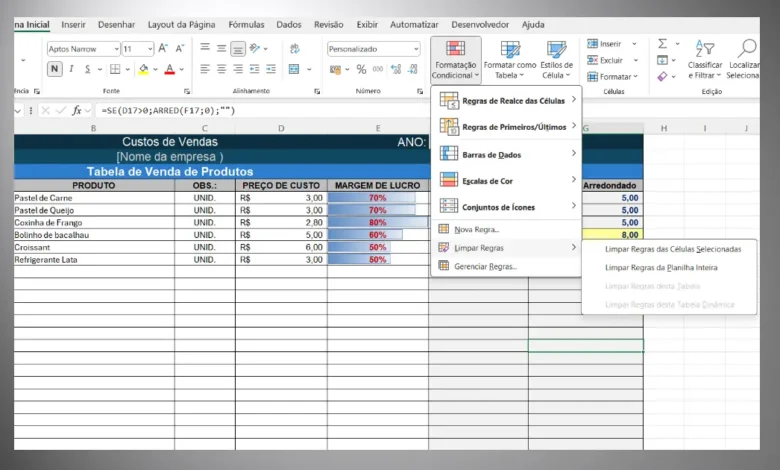Toggle top vertical alignment
Screen dimensions: 780x470
click(x=205, y=48)
